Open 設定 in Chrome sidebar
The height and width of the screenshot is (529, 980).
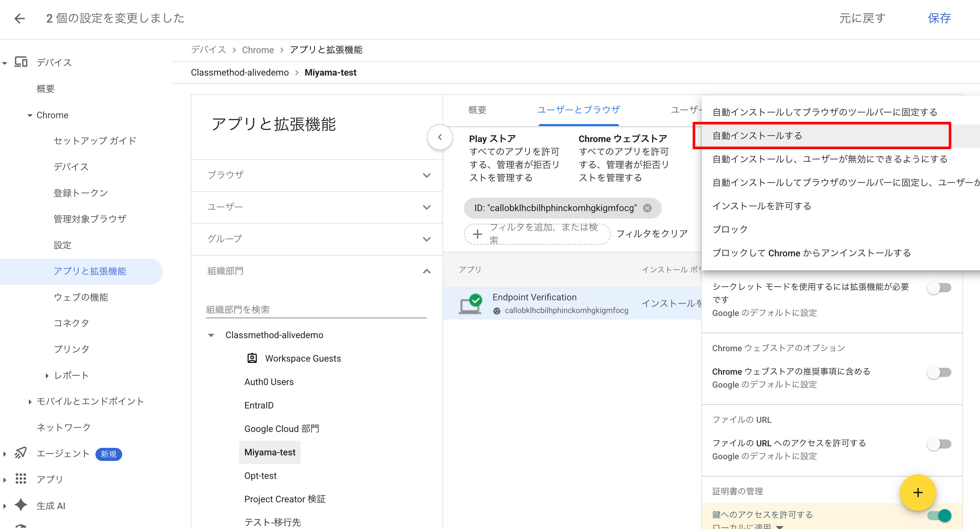point(63,245)
